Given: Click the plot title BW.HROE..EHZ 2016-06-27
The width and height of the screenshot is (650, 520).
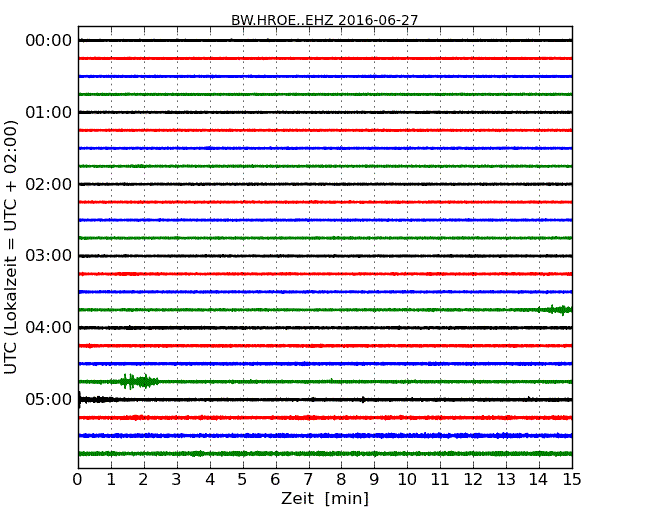Looking at the screenshot, I should [x=325, y=20].
